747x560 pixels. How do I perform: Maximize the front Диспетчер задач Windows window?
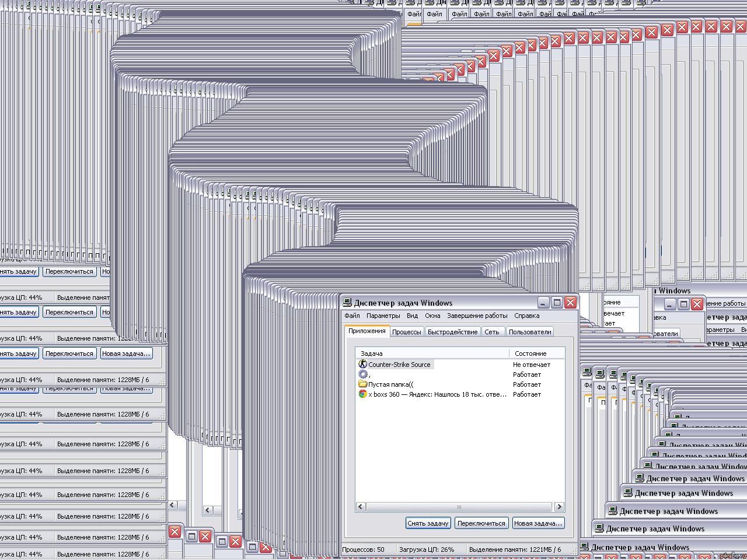557,302
